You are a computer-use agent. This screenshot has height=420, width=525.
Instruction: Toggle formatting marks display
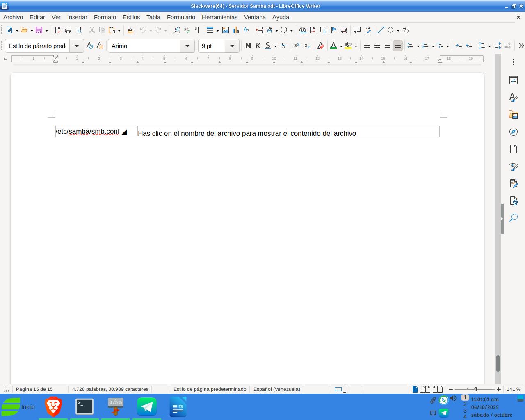(197, 30)
